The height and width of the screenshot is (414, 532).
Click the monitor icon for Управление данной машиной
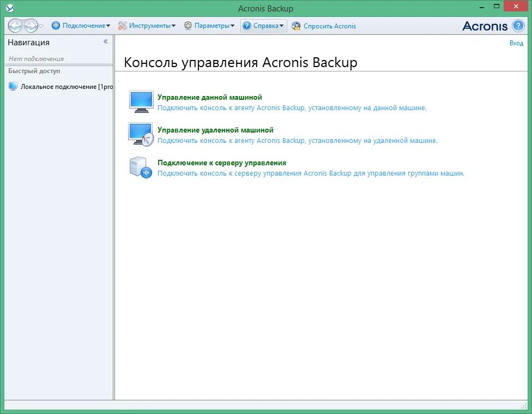click(141, 101)
